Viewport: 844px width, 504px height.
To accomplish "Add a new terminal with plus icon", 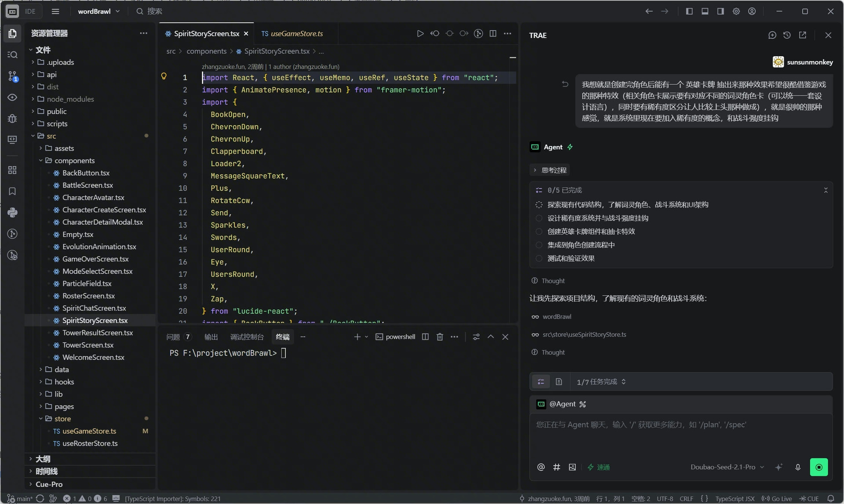I will click(357, 337).
